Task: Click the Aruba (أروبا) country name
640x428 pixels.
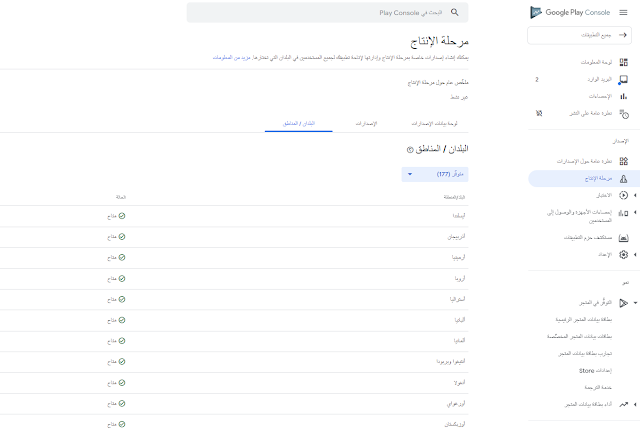Action: click(460, 279)
